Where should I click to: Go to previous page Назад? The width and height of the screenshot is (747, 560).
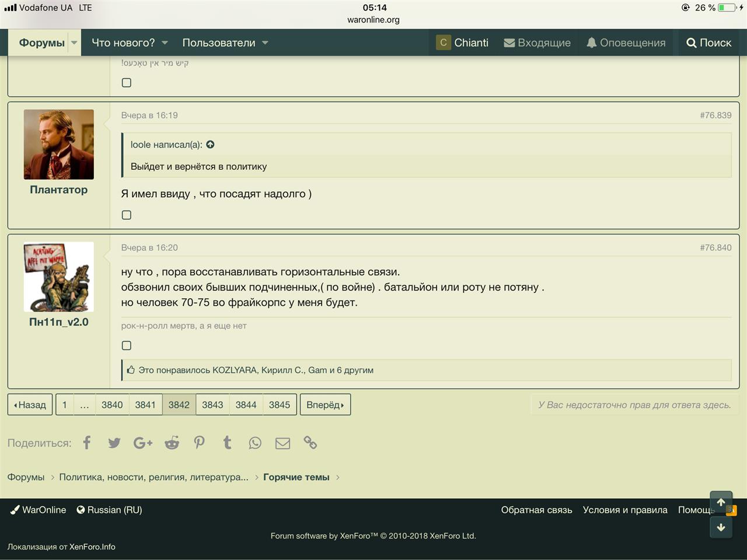click(30, 405)
